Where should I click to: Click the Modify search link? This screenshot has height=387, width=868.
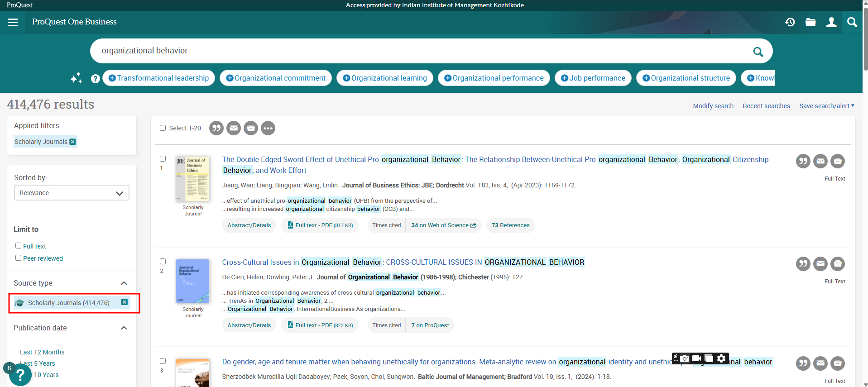coord(713,106)
